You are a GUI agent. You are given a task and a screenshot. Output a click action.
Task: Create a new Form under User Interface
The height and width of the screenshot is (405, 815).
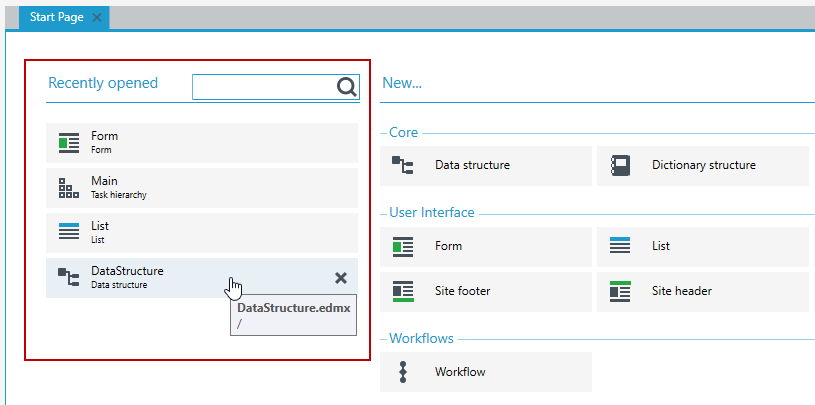coord(486,247)
